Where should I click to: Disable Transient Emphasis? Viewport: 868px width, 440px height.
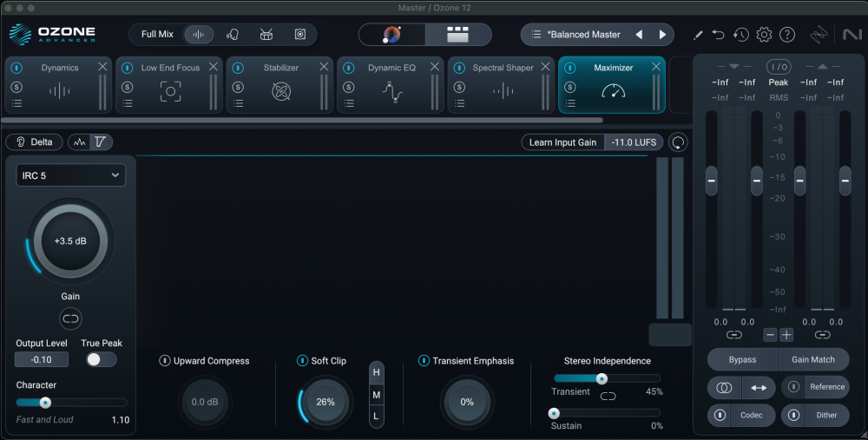pyautogui.click(x=424, y=361)
